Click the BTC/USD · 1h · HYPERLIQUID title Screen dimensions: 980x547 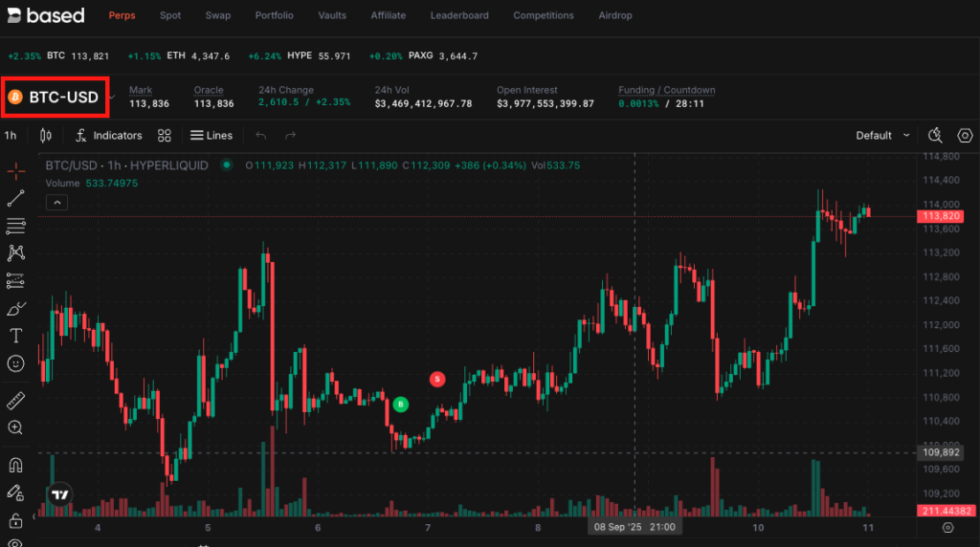point(127,165)
